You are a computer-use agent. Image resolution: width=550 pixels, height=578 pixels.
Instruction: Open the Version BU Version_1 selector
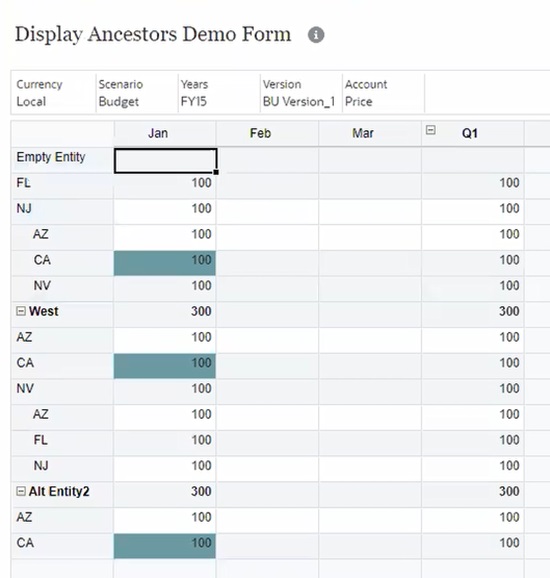pos(301,93)
